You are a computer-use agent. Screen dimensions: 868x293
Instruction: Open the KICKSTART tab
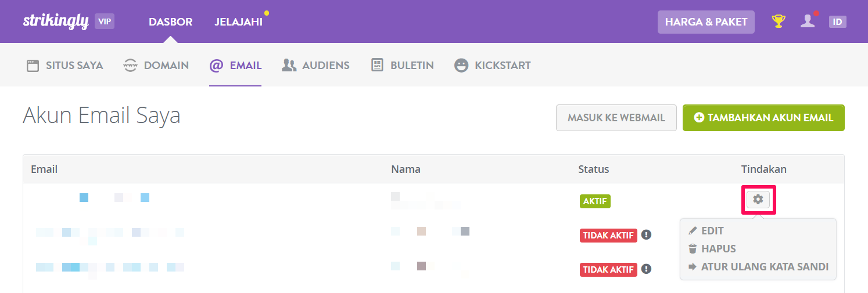[493, 65]
